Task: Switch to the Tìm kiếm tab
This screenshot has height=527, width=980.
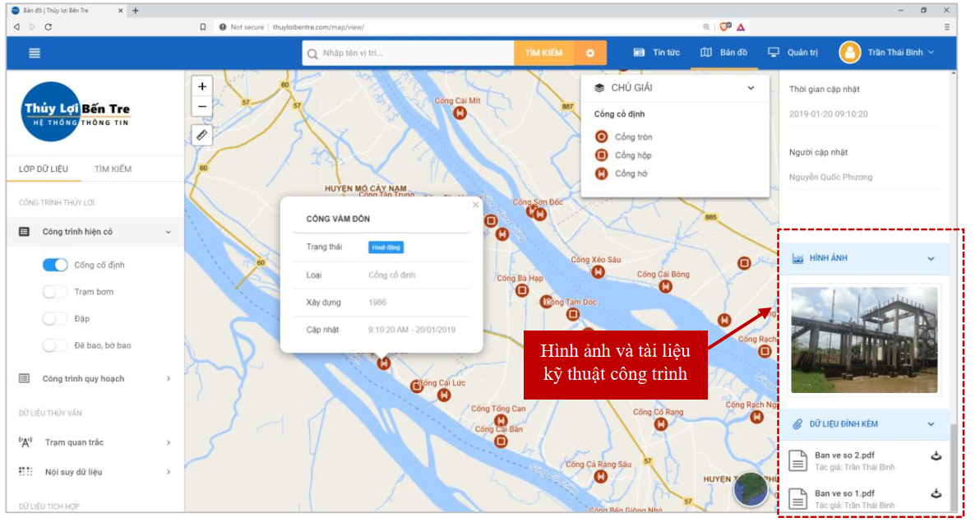Action: 113,169
